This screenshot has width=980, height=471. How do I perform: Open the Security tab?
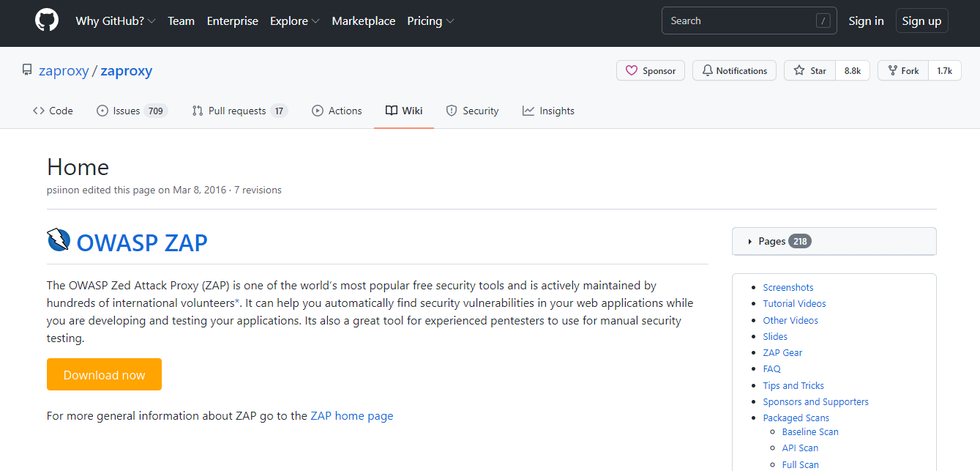click(x=472, y=111)
